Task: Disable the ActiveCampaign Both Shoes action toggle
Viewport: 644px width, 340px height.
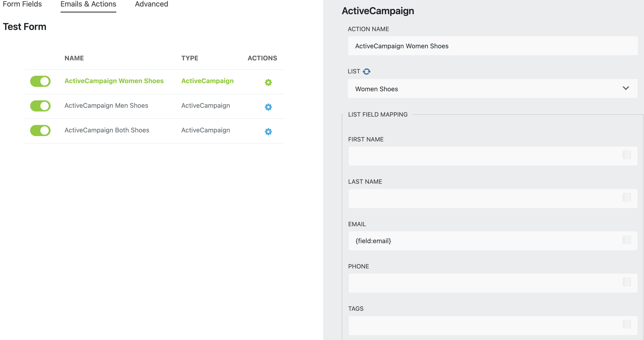Action: pyautogui.click(x=40, y=130)
